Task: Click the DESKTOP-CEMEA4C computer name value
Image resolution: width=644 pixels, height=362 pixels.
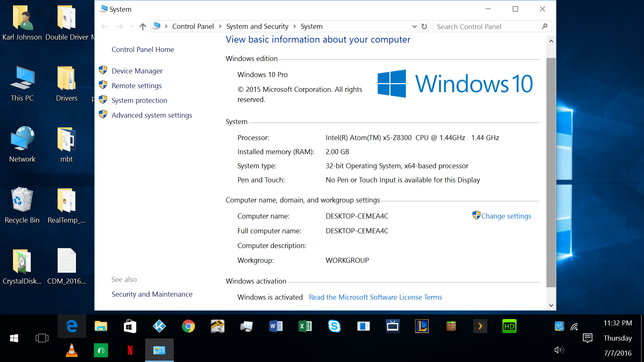Action: (357, 216)
